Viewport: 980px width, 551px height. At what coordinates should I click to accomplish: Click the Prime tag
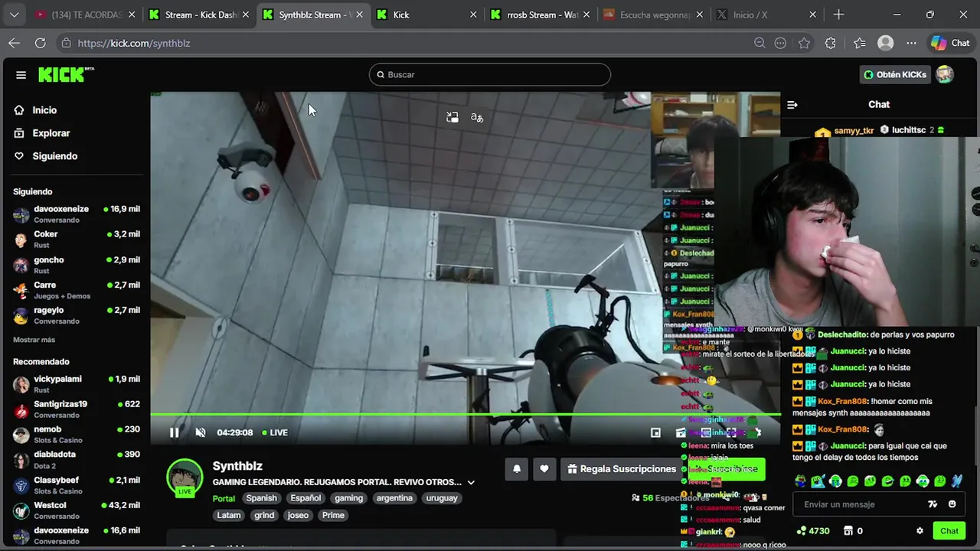(x=333, y=515)
